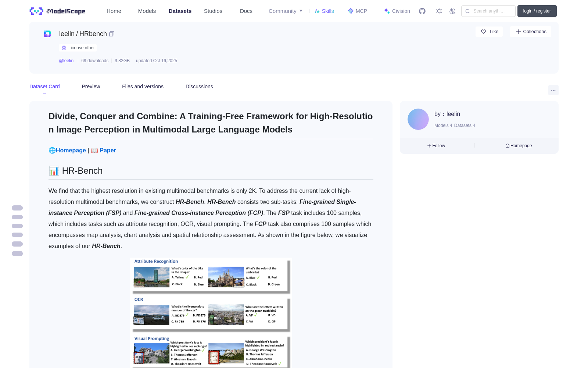588x368 pixels.
Task: Click the '69 downloads' text
Action: pyautogui.click(x=95, y=61)
